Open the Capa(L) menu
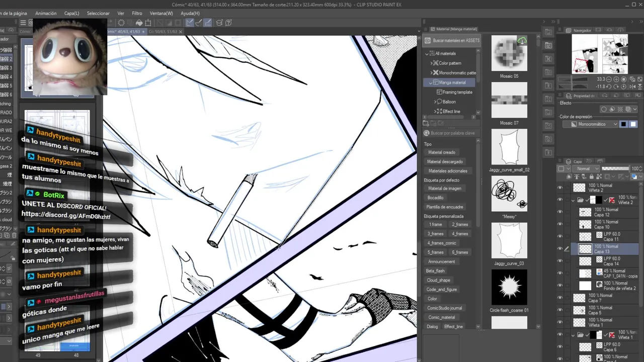Viewport: 644px width, 362px height. pyautogui.click(x=71, y=13)
